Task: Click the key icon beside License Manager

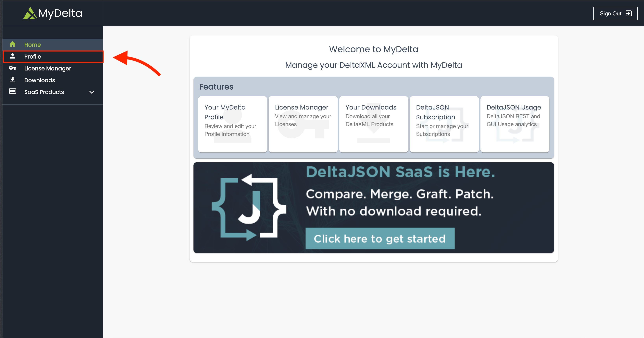Action: 13,68
